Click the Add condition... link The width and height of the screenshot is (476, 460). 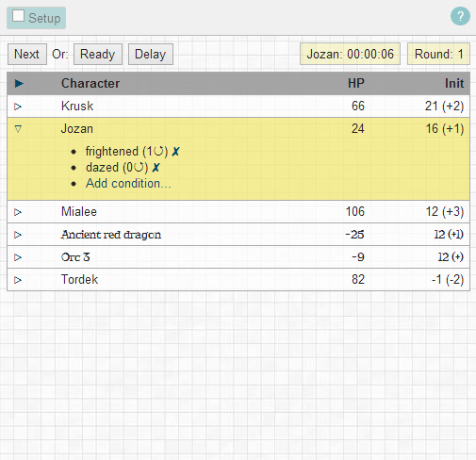(x=128, y=183)
